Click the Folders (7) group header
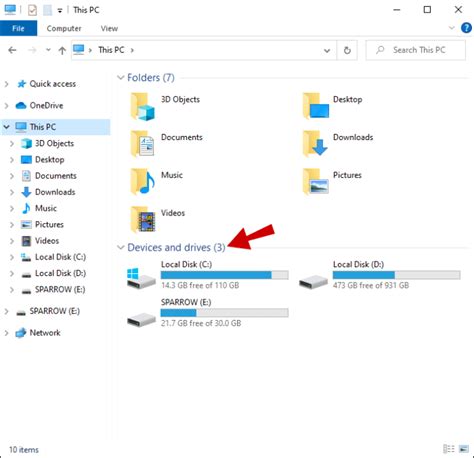Image resolution: width=474 pixels, height=458 pixels. coord(151,78)
